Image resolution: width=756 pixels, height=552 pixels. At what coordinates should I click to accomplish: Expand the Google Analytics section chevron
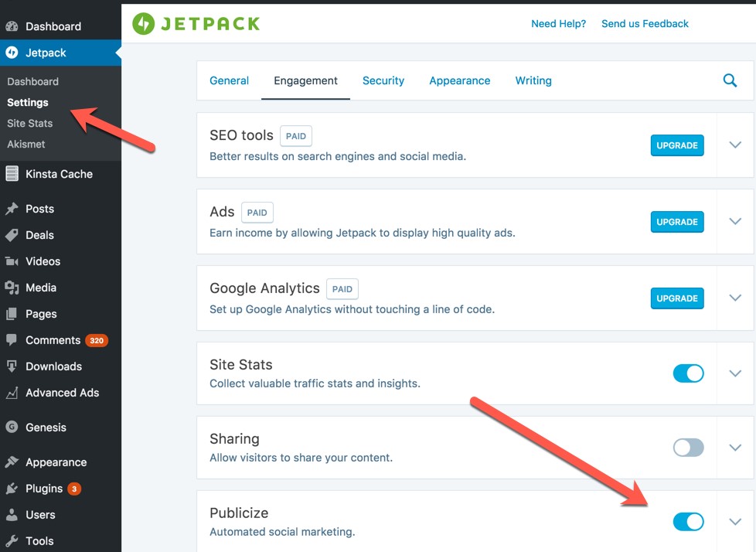tap(735, 298)
